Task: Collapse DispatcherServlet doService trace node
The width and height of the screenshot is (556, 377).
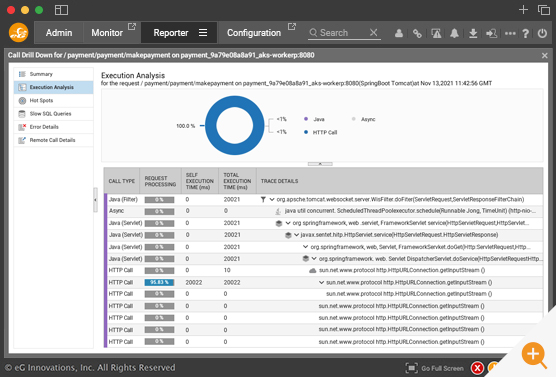Action: point(314,259)
